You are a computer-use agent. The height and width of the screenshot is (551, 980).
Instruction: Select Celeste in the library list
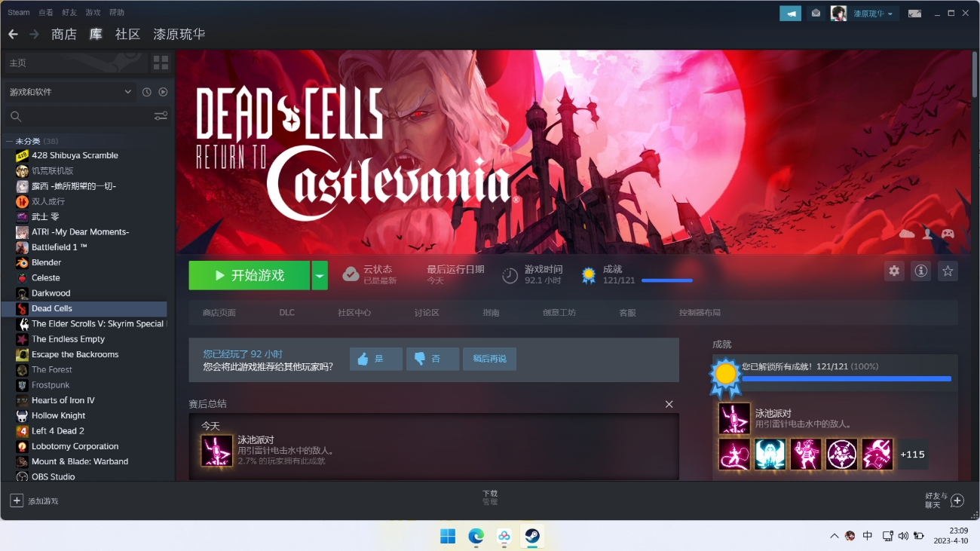46,277
